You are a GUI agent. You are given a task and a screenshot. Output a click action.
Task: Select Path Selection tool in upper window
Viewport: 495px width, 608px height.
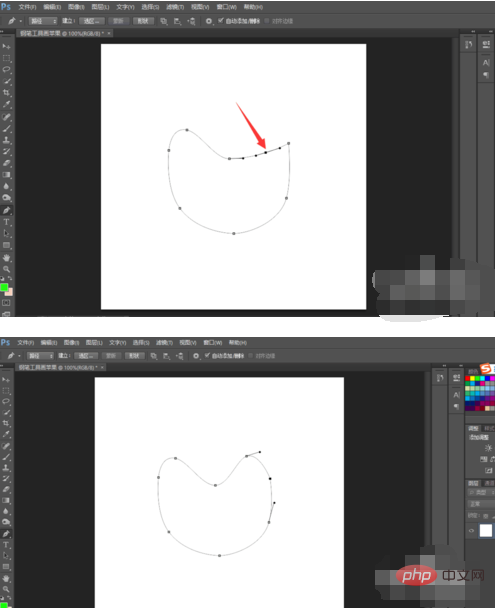6,233
